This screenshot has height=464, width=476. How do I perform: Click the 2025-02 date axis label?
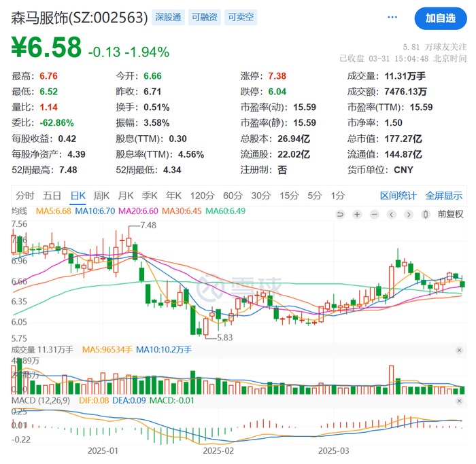(x=218, y=451)
